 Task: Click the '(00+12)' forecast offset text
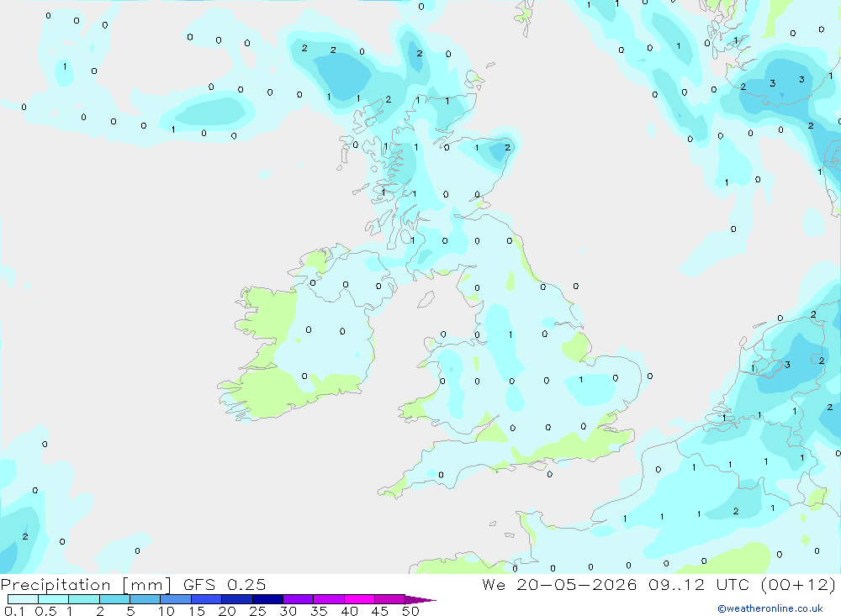(799, 584)
